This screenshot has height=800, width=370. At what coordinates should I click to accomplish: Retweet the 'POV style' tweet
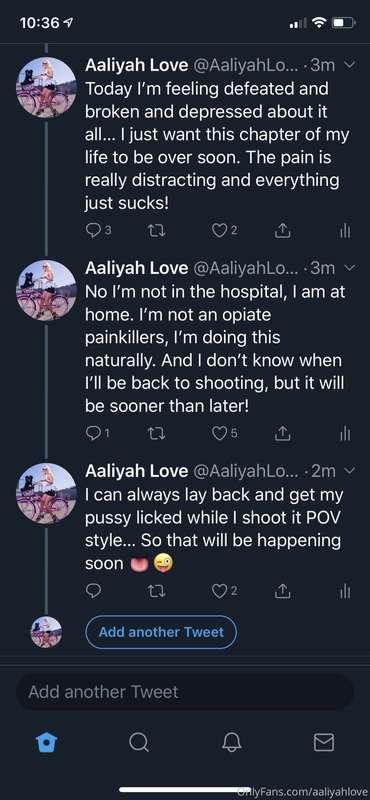pyautogui.click(x=154, y=591)
